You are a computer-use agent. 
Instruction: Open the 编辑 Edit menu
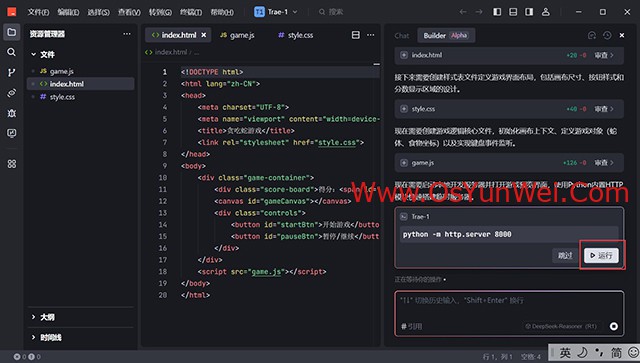coord(68,12)
